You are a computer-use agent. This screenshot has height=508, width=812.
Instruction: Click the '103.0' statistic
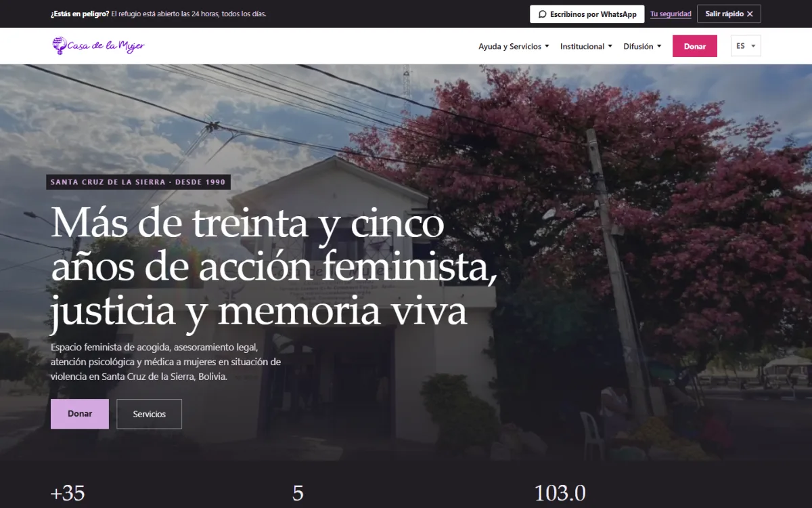[560, 493]
